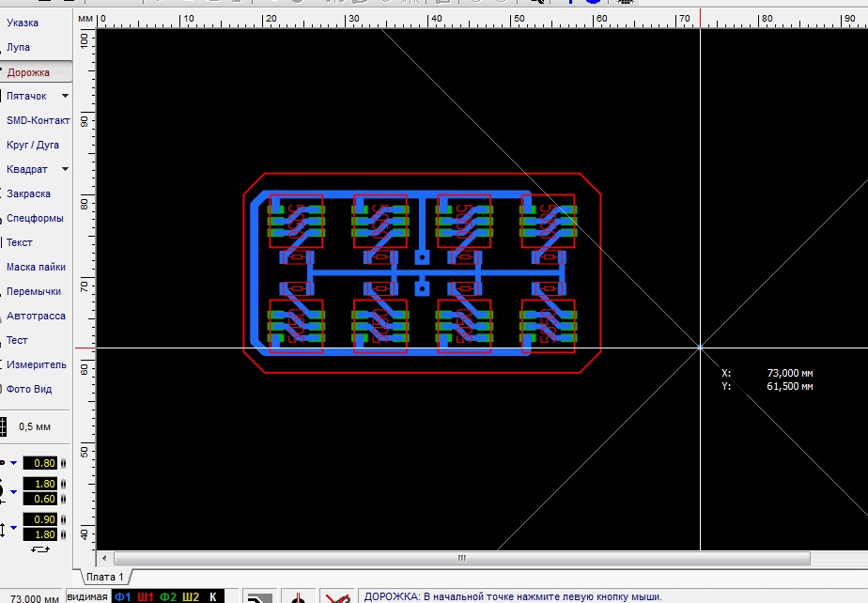Select the Круг / Дуга tool
Screen dimensions: 868x603
33,145
